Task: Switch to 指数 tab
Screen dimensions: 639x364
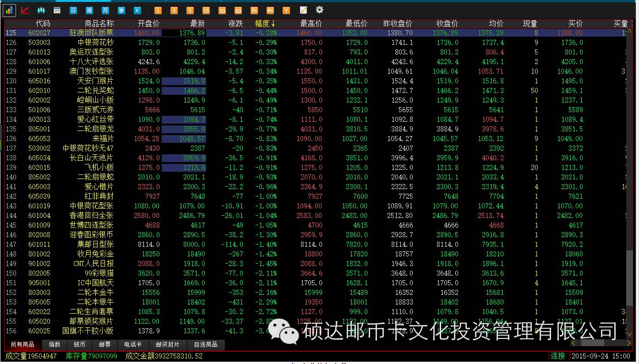Action: click(55, 344)
